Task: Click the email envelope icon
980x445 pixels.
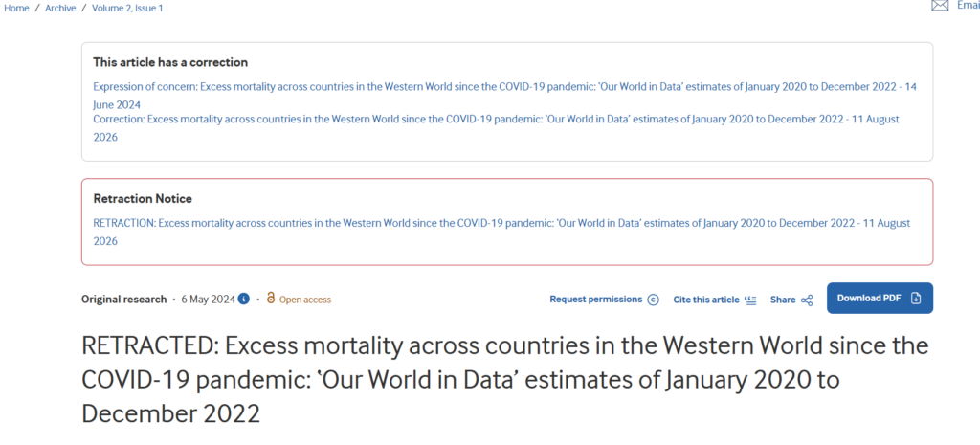Action: 940,6
